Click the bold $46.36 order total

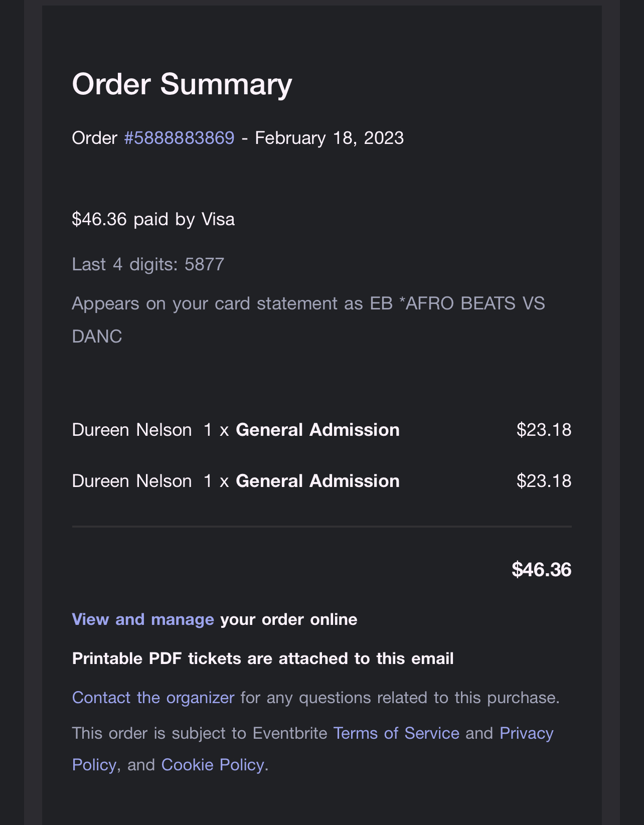[541, 570]
